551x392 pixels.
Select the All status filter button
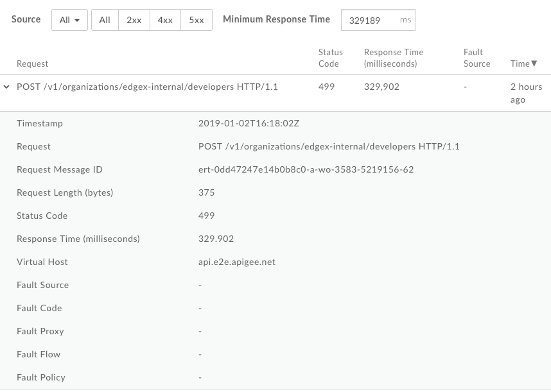pyautogui.click(x=105, y=20)
